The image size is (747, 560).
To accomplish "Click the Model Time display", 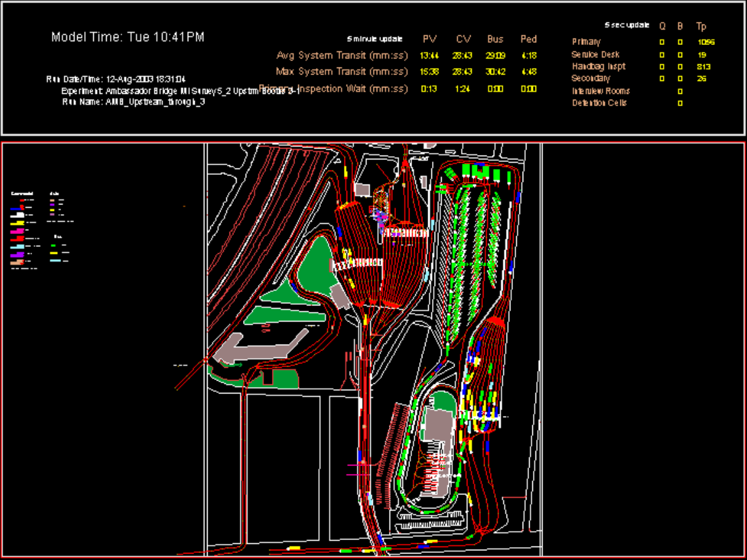I will [x=128, y=37].
